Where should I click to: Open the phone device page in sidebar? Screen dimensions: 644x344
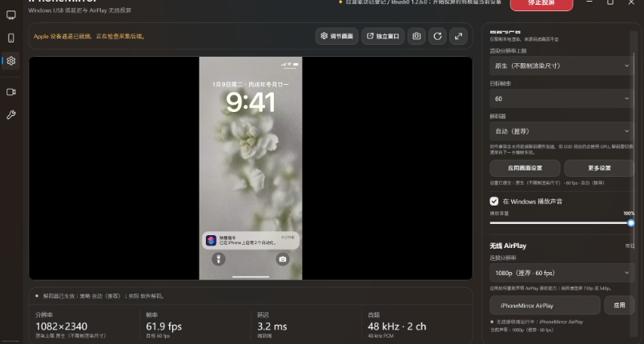click(11, 38)
